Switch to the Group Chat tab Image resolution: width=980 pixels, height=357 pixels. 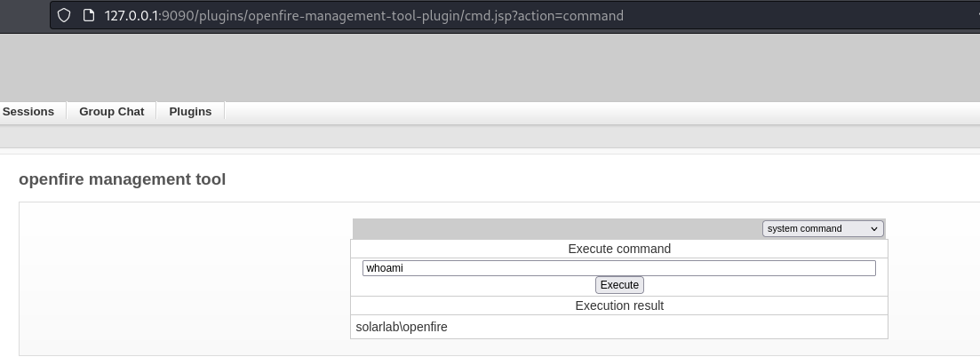click(x=111, y=112)
